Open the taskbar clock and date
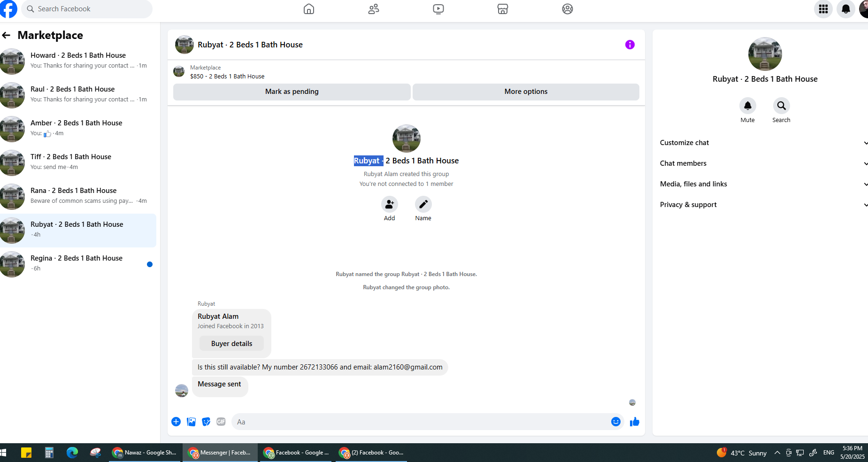Image resolution: width=868 pixels, height=462 pixels. click(x=852, y=453)
